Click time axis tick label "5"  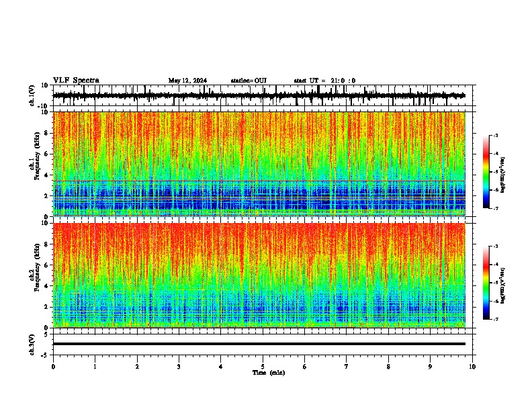[x=263, y=367]
